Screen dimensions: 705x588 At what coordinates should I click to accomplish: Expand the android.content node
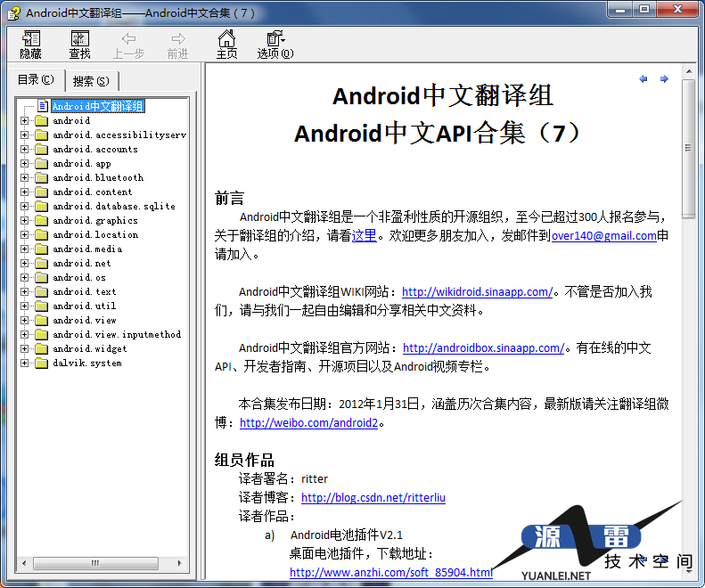click(x=24, y=192)
